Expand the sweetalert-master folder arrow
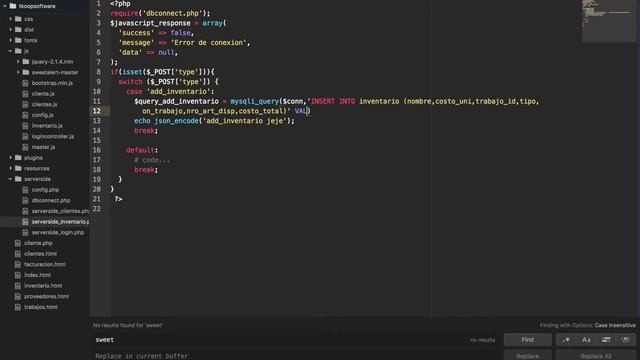Screen dimensions: 640x360 (x=18, y=72)
